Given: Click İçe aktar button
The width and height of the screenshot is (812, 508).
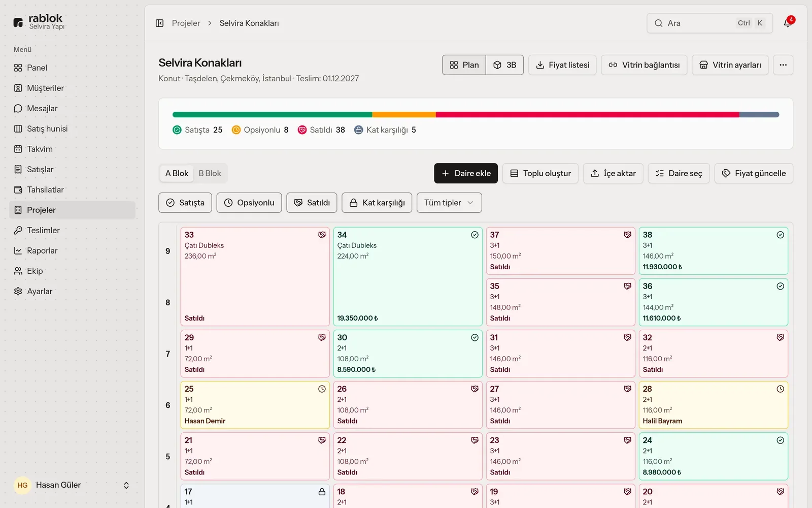Looking at the screenshot, I should [613, 173].
